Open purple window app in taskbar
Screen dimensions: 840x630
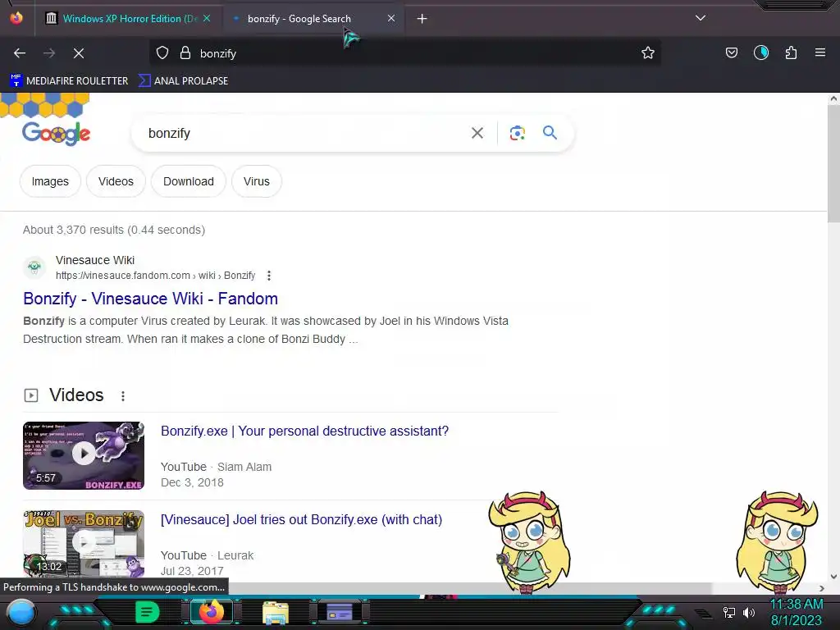click(340, 612)
